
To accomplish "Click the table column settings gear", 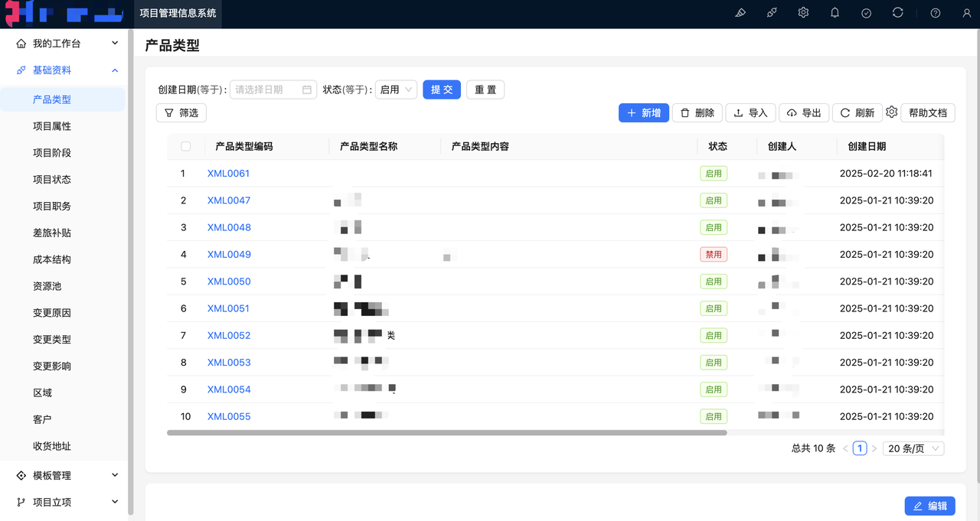I will [891, 112].
